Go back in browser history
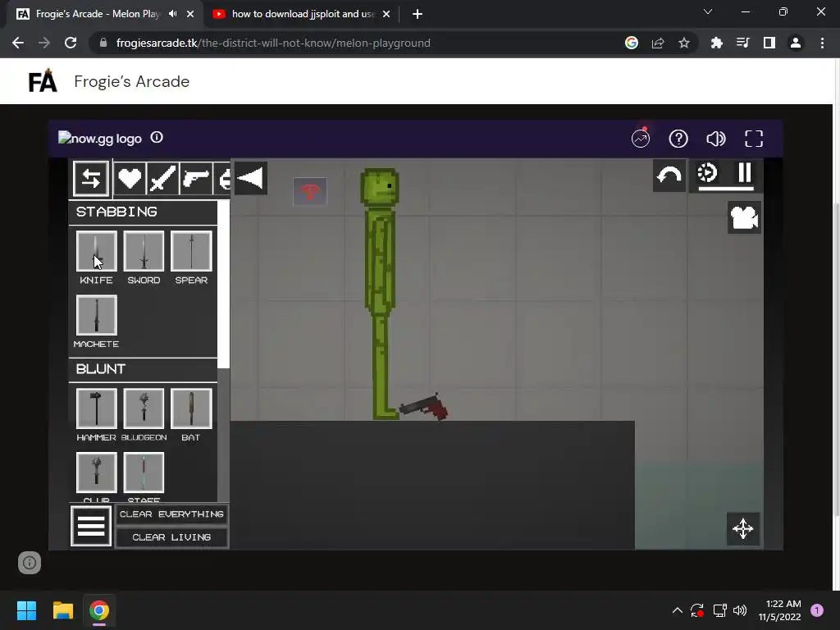The image size is (840, 630). pos(18,43)
